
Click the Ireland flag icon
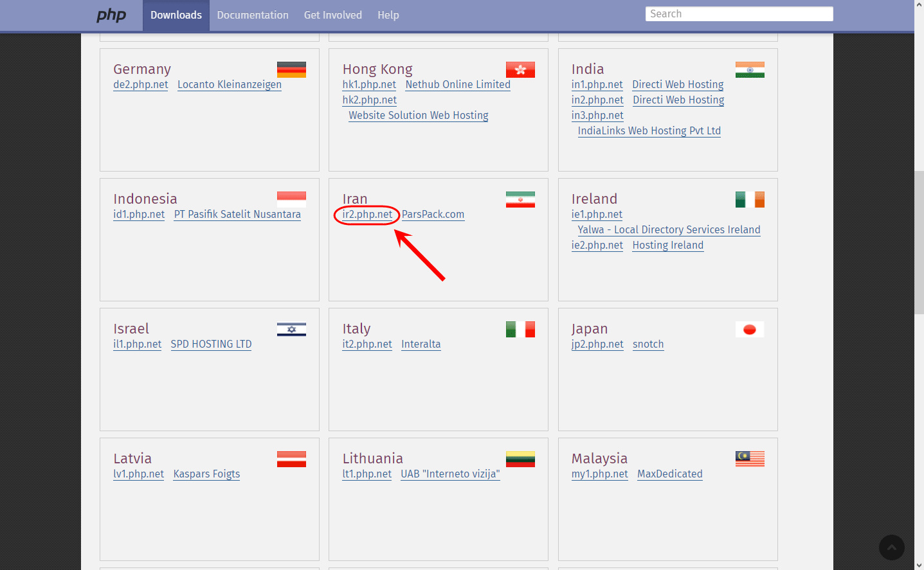pos(750,199)
